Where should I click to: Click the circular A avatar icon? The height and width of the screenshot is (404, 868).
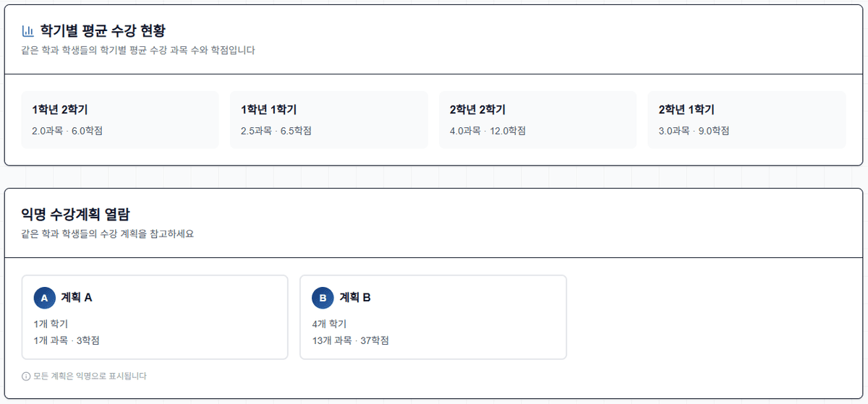pos(45,298)
